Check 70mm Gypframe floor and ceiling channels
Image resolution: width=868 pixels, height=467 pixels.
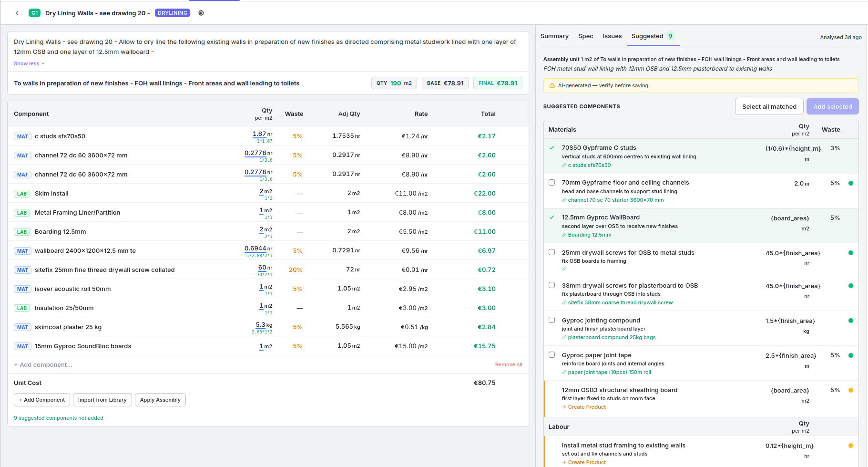[552, 183]
